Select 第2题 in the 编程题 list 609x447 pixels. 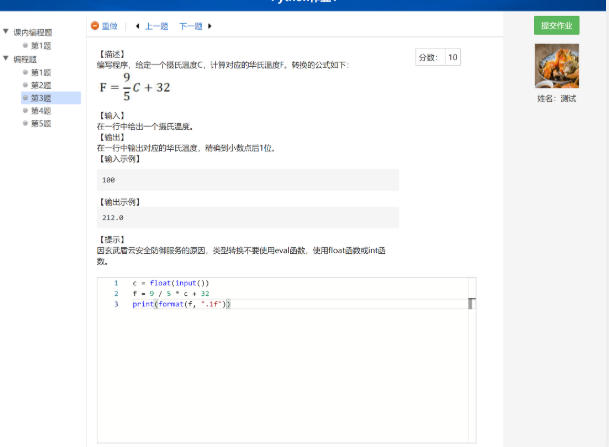click(x=41, y=85)
